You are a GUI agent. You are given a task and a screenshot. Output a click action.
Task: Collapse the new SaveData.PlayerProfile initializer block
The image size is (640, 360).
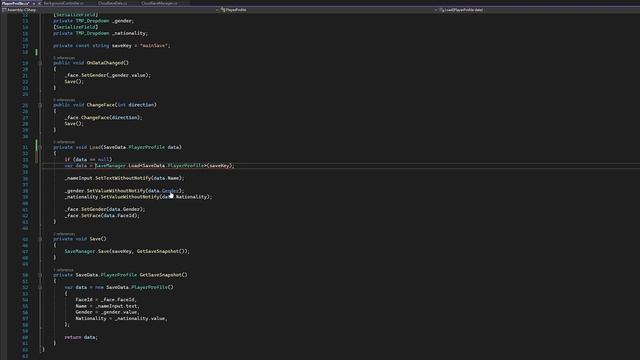point(40,287)
